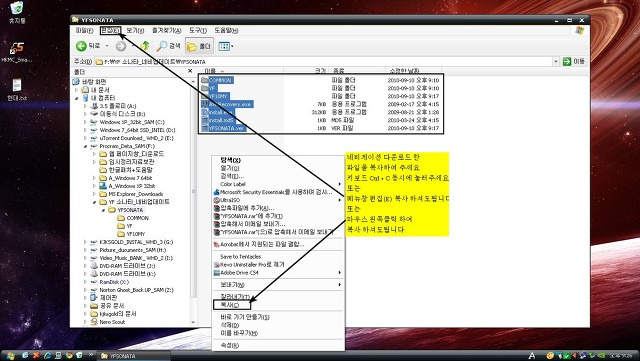Open the Color Label submenu

[x=278, y=184]
